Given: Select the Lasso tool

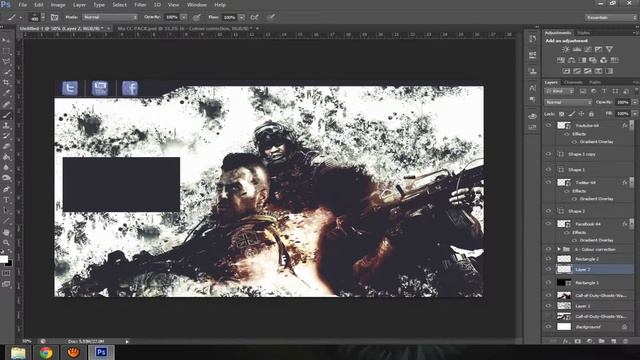Looking at the screenshot, I should (6, 61).
